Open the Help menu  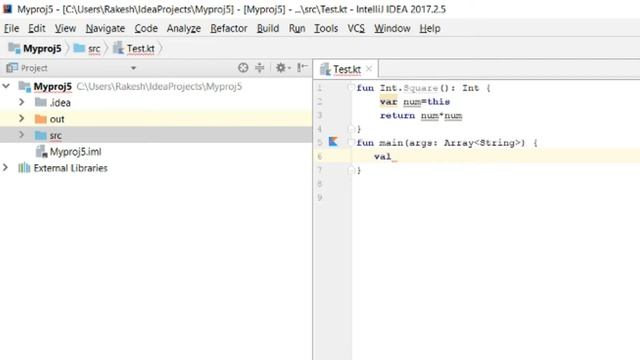click(x=430, y=29)
